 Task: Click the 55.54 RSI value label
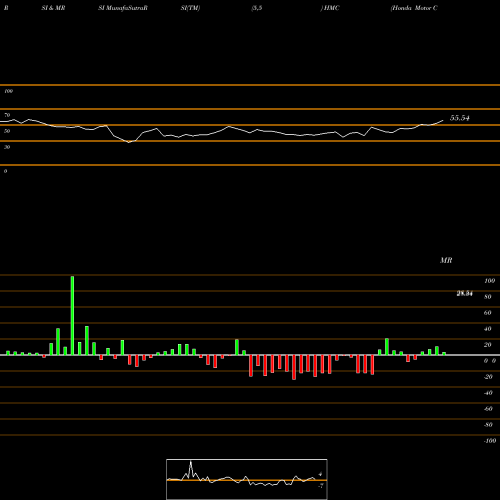pyautogui.click(x=460, y=118)
